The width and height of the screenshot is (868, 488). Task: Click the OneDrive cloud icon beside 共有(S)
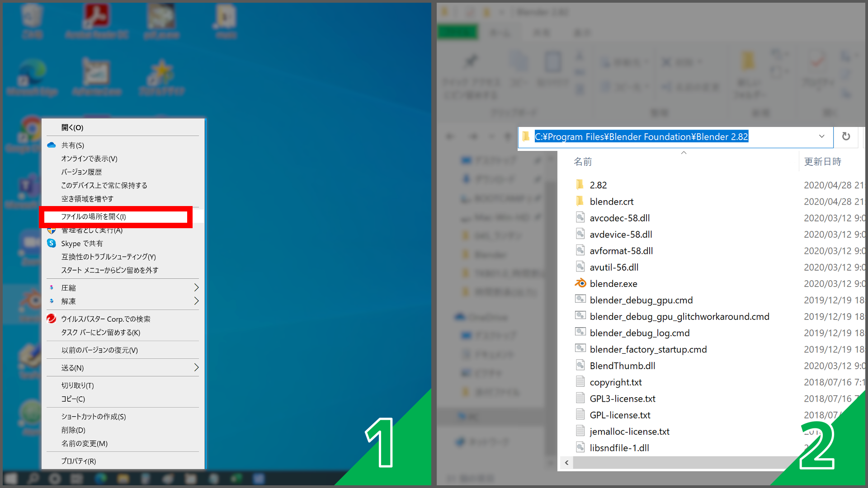(x=52, y=145)
